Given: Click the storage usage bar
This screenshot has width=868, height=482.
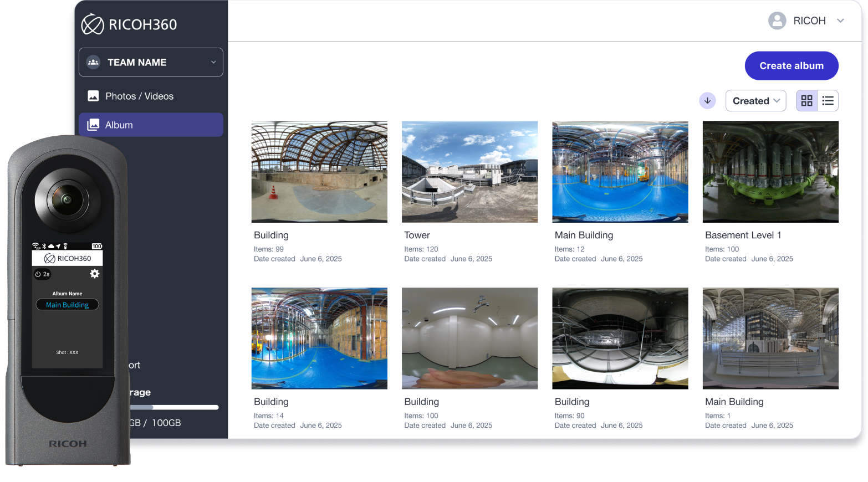Looking at the screenshot, I should coord(174,407).
